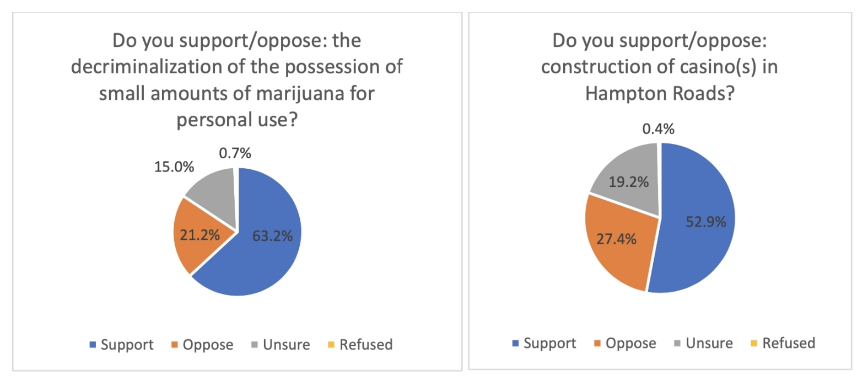Click the orange Oppose legend swatch in marijuana chart
This screenshot has width=868, height=386.
click(175, 345)
